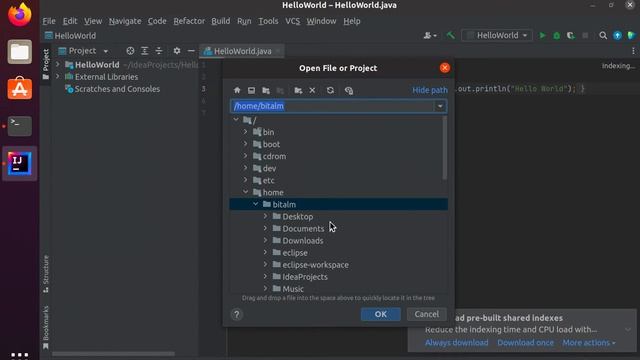
Task: Open the Build menu
Action: pos(220,21)
